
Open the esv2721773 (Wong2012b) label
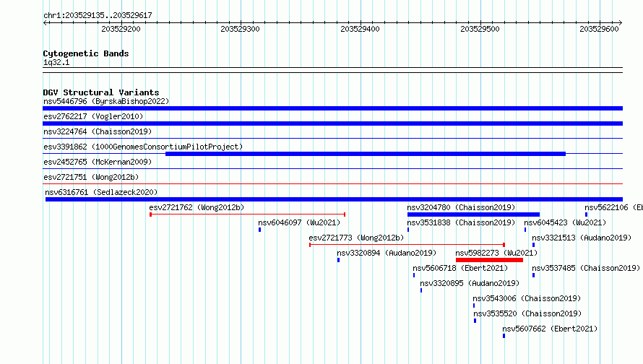(356, 238)
